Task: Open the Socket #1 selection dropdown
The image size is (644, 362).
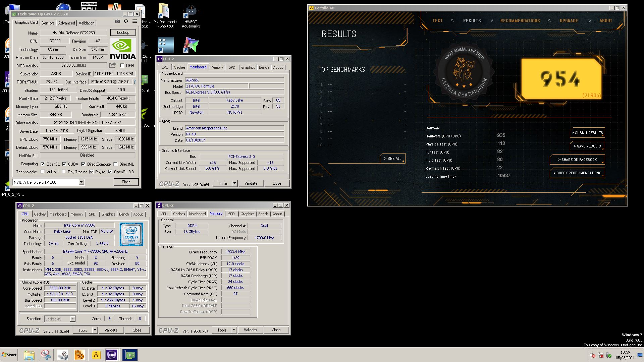Action: tap(60, 319)
